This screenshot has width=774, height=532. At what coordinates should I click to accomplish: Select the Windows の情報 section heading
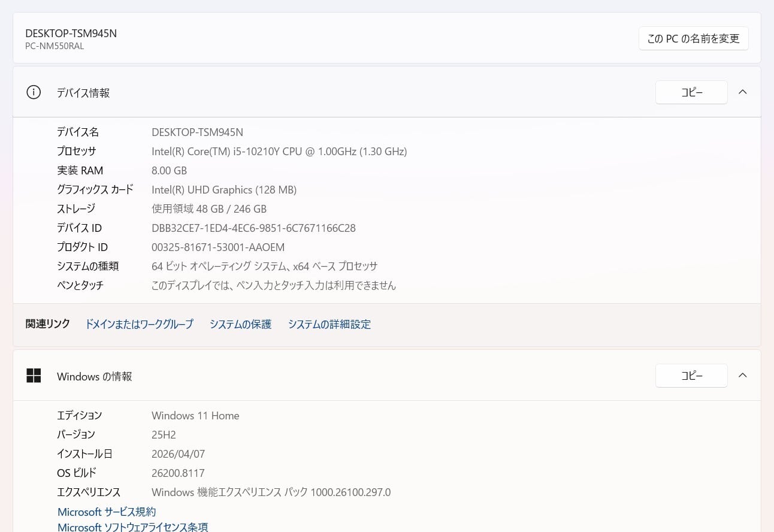point(95,376)
